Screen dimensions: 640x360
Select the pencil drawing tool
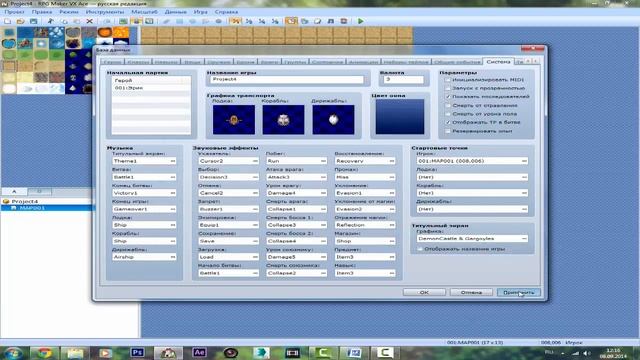tap(166, 21)
